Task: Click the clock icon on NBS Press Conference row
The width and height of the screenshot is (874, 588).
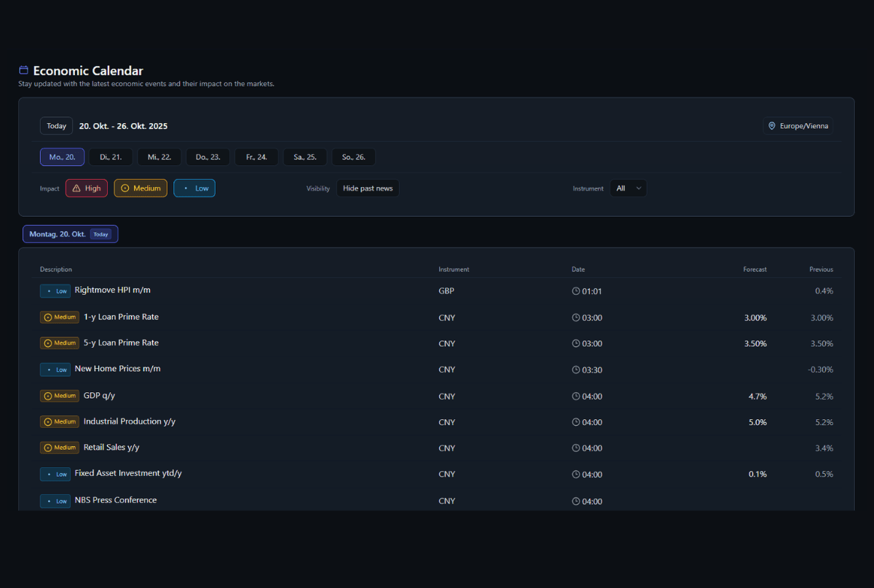Action: pyautogui.click(x=576, y=501)
